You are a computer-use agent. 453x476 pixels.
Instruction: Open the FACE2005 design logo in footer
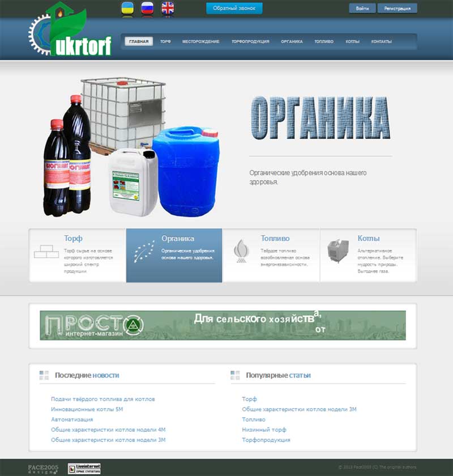(43, 469)
